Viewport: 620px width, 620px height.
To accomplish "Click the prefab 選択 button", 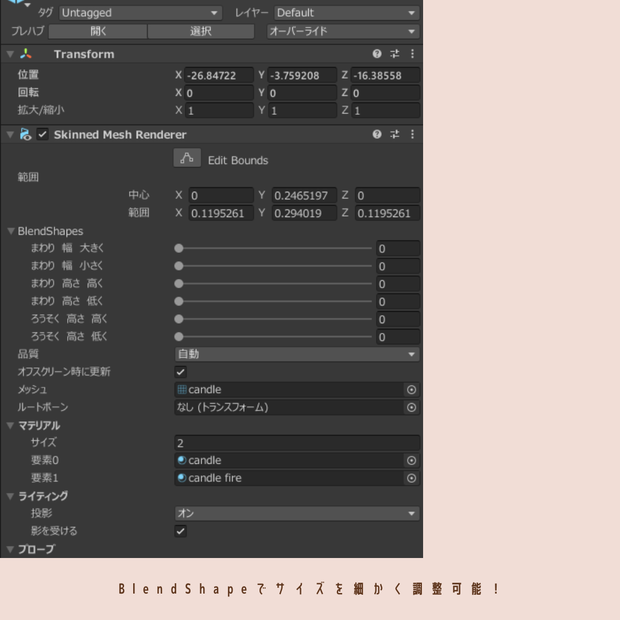I will pyautogui.click(x=201, y=31).
